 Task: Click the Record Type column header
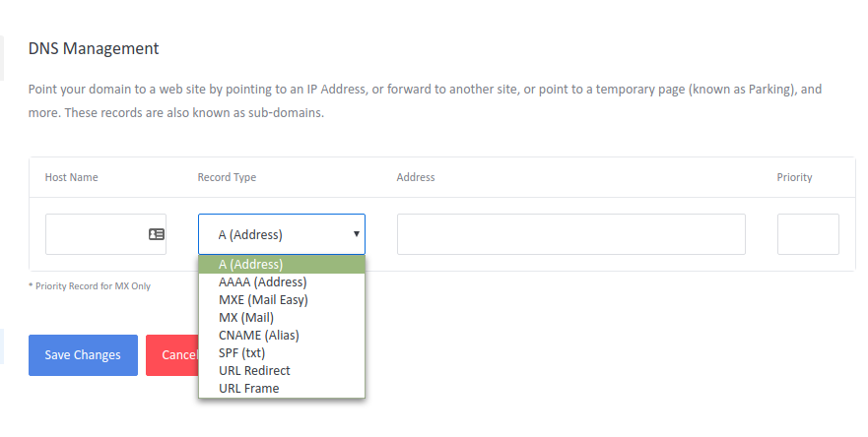[227, 177]
